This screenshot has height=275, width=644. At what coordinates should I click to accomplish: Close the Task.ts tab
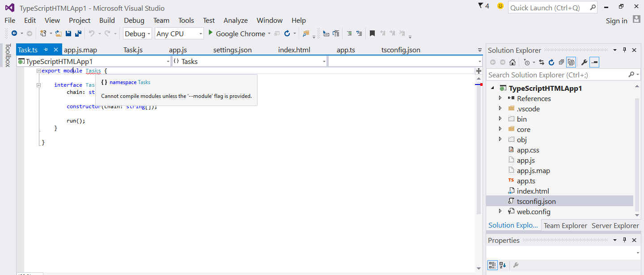pos(56,50)
